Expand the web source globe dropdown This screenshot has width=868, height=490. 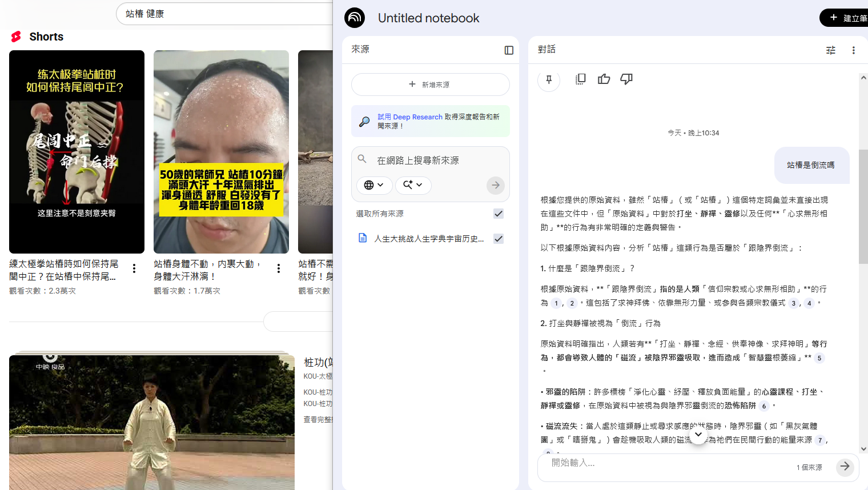point(374,185)
